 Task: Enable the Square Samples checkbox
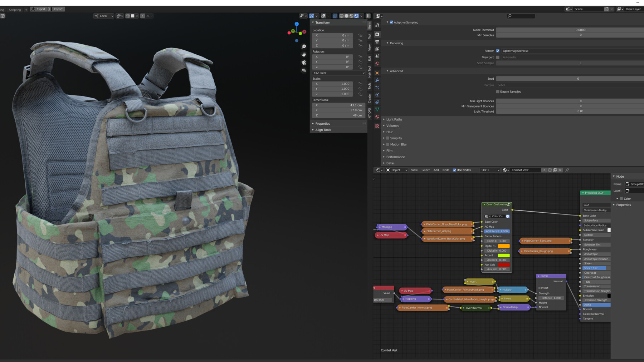click(x=497, y=91)
